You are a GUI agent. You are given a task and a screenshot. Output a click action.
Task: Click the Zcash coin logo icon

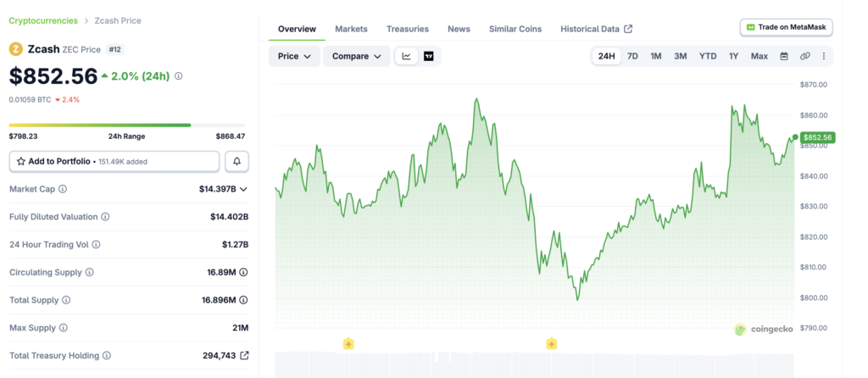(16, 49)
